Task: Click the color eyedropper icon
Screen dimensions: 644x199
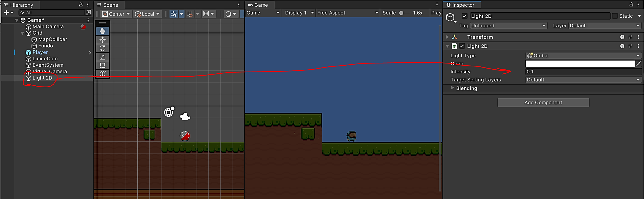Action: click(639, 64)
